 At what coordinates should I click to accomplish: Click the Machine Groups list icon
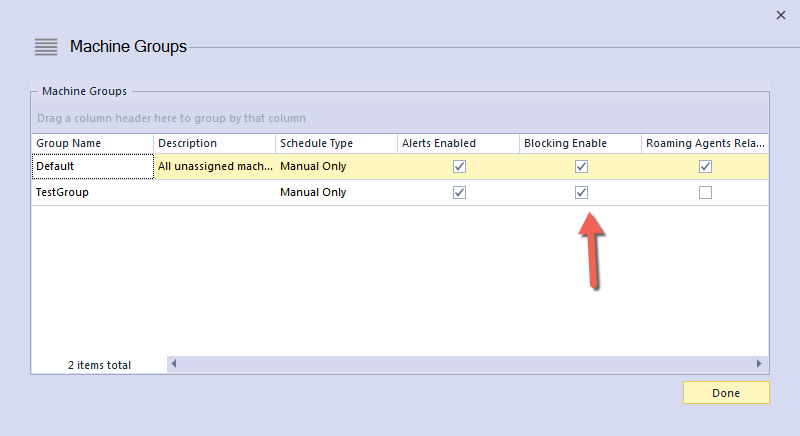click(46, 46)
